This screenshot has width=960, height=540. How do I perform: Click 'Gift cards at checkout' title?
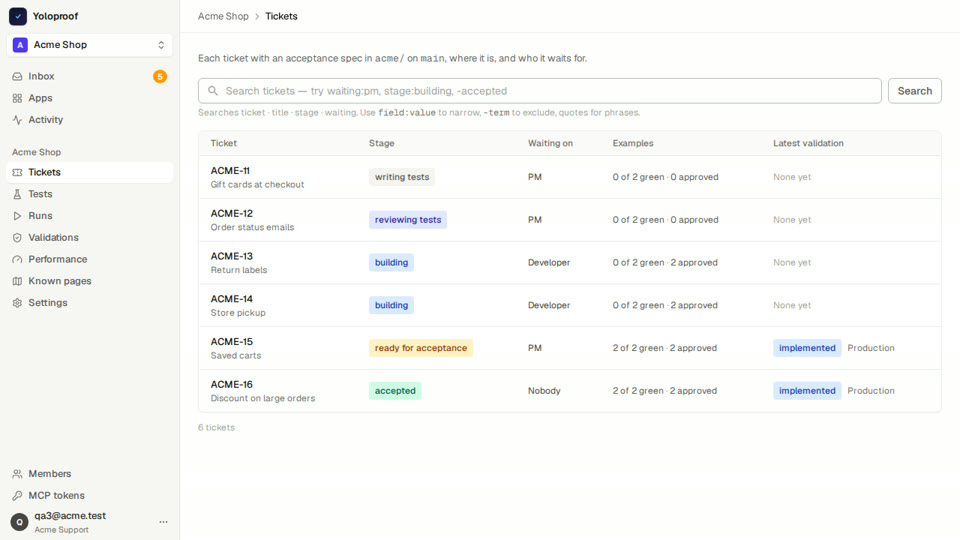(257, 185)
